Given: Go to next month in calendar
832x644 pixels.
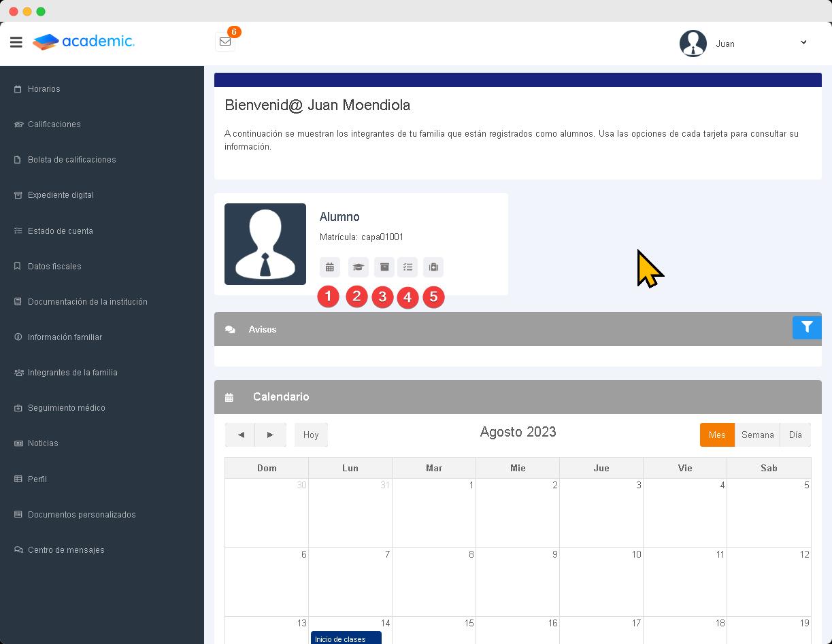Looking at the screenshot, I should tap(271, 435).
